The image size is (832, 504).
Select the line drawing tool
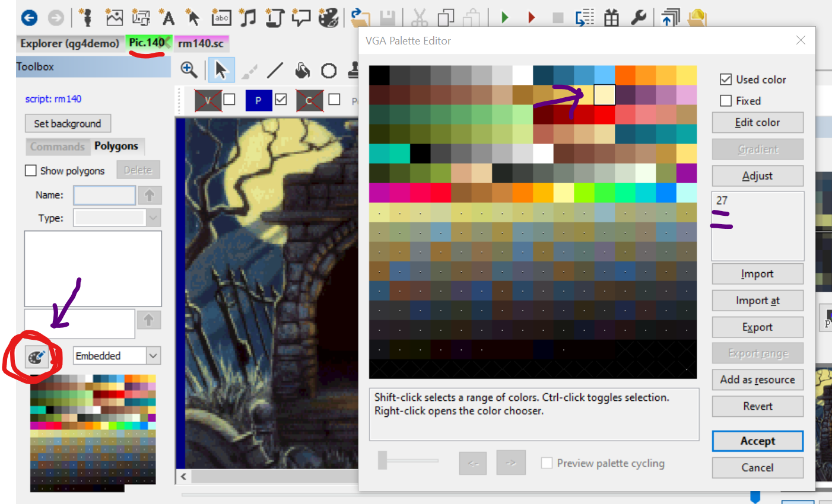[x=275, y=71]
